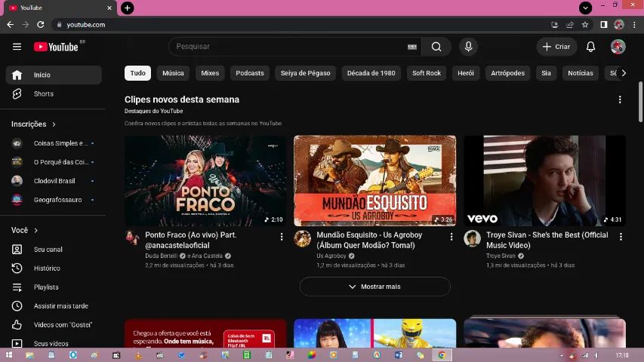Click the YouTube logo
644x362 pixels.
coord(56,47)
